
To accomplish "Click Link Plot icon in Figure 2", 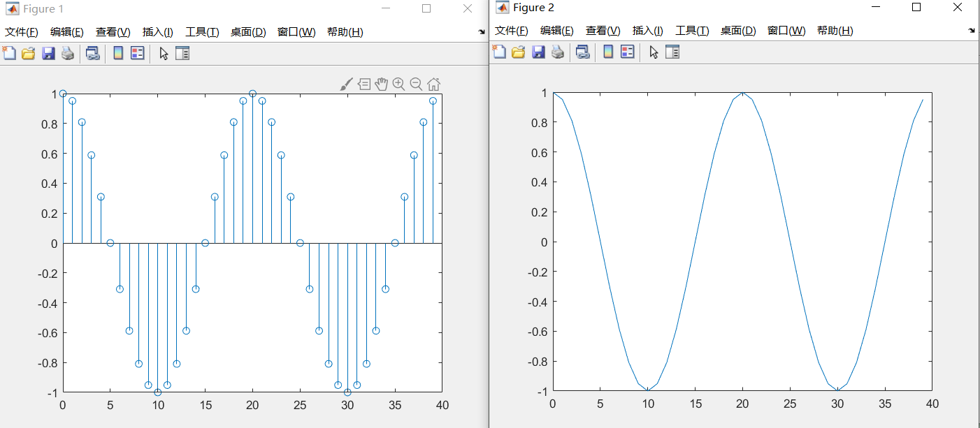I will [582, 52].
